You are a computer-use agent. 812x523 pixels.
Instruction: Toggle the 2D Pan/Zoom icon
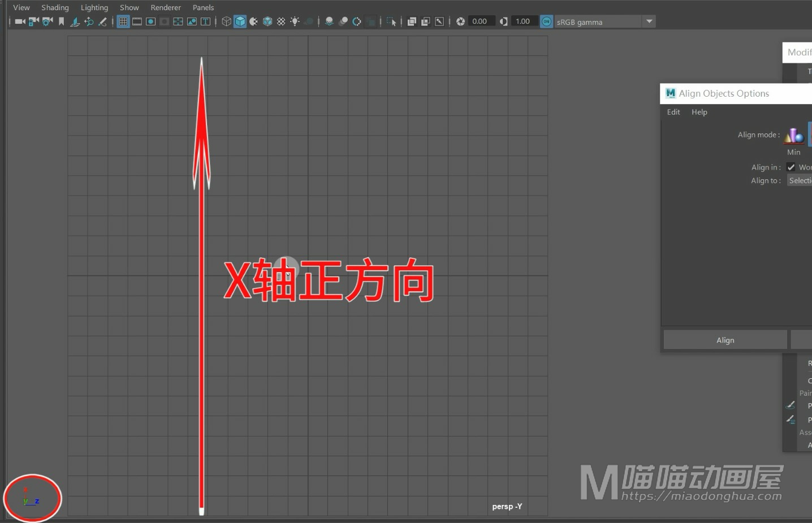pyautogui.click(x=89, y=21)
